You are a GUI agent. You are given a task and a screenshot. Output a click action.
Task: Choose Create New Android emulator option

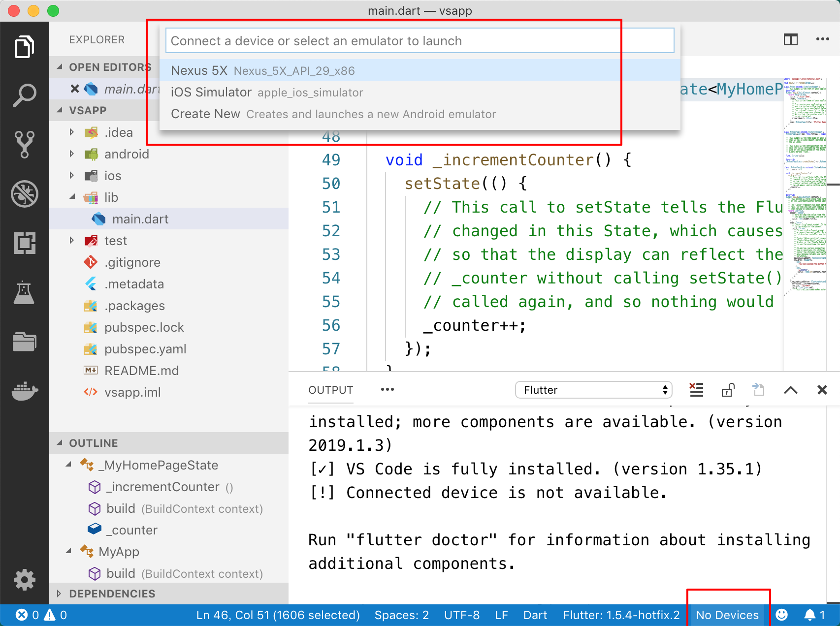[420, 114]
